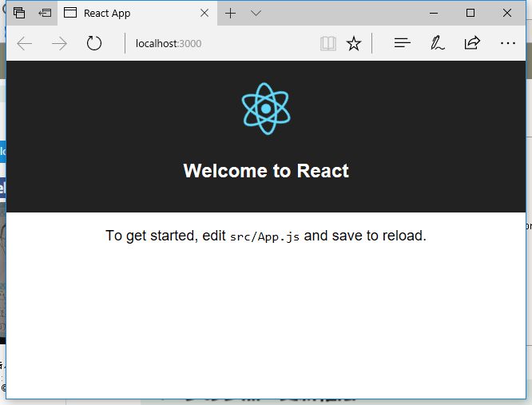
Task: Make a web note pen icon
Action: (x=437, y=43)
